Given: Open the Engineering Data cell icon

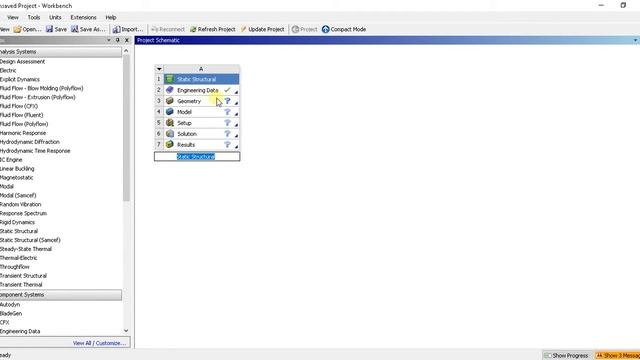Looking at the screenshot, I should point(170,90).
